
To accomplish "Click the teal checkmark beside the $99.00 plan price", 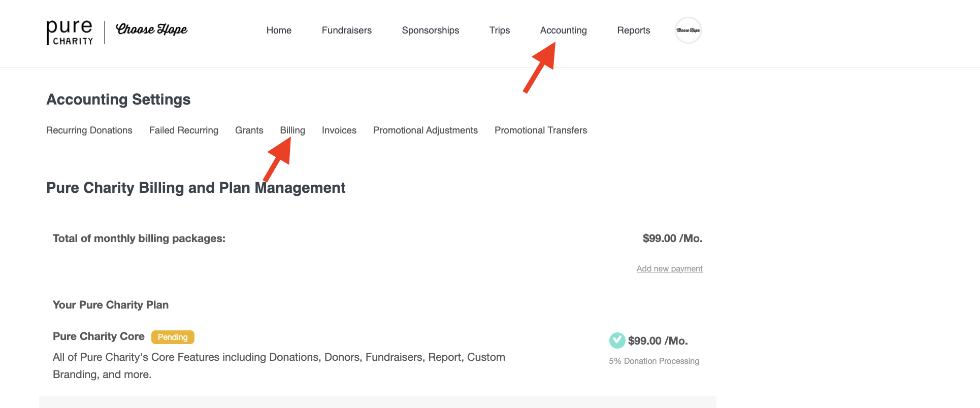I will (x=617, y=341).
